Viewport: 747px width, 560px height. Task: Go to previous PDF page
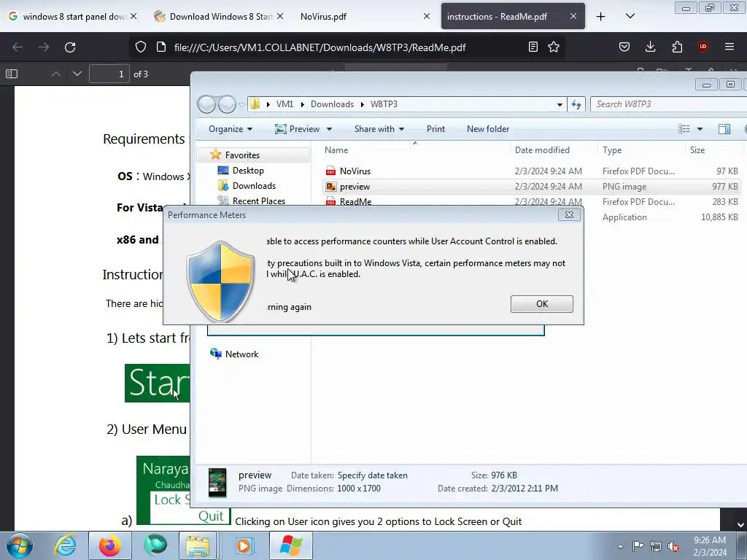[55, 74]
